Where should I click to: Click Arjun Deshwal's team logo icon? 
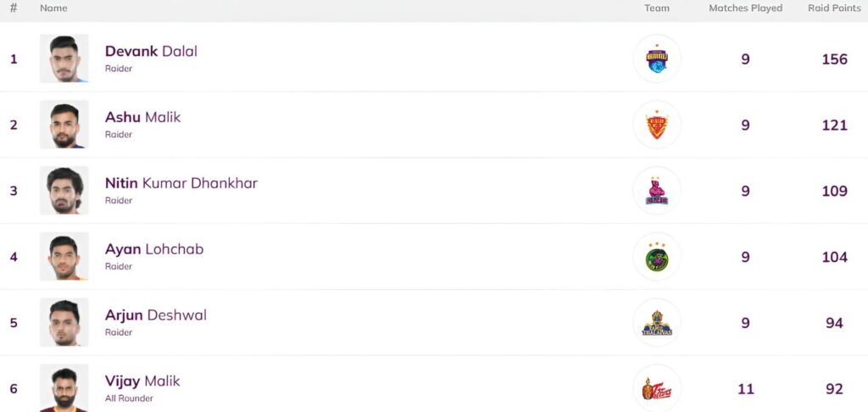pos(657,323)
